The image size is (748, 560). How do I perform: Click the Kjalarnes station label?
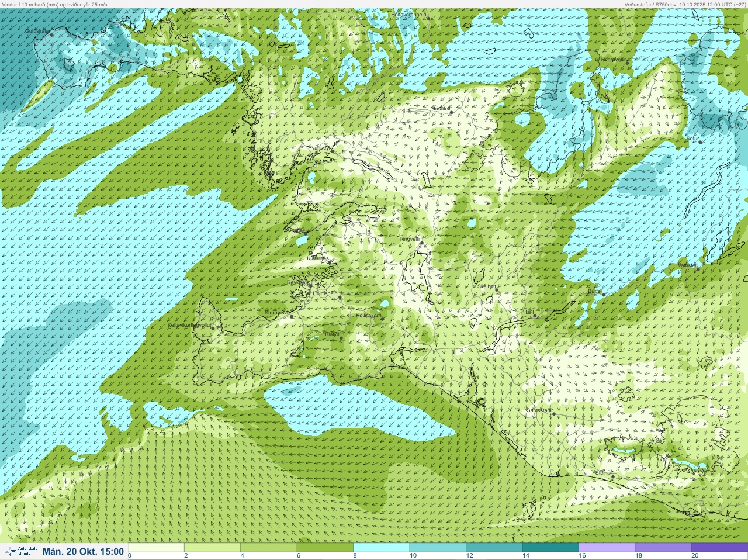318,258
